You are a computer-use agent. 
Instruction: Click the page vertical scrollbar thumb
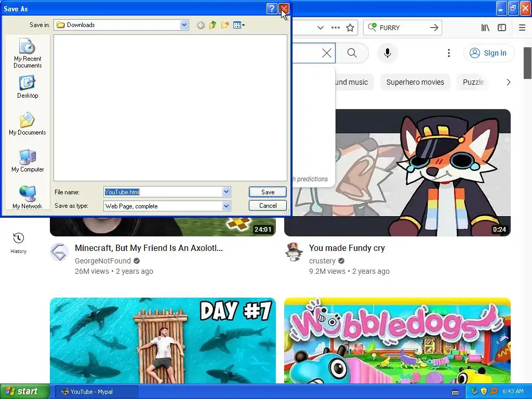click(x=528, y=63)
